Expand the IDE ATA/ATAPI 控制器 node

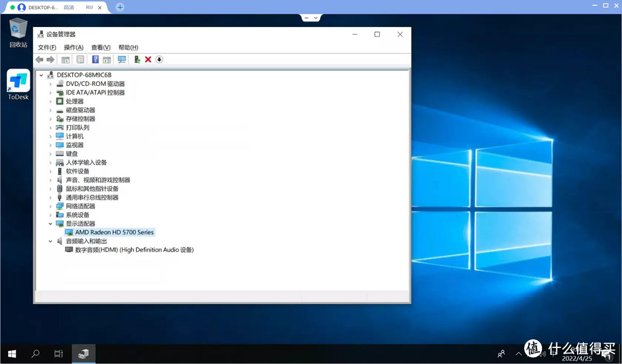click(x=50, y=93)
